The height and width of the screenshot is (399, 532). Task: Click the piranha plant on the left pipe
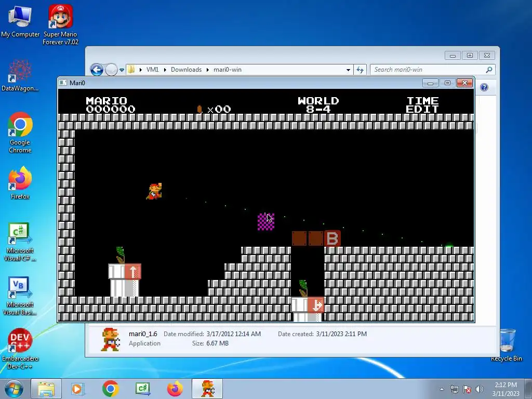coord(120,255)
